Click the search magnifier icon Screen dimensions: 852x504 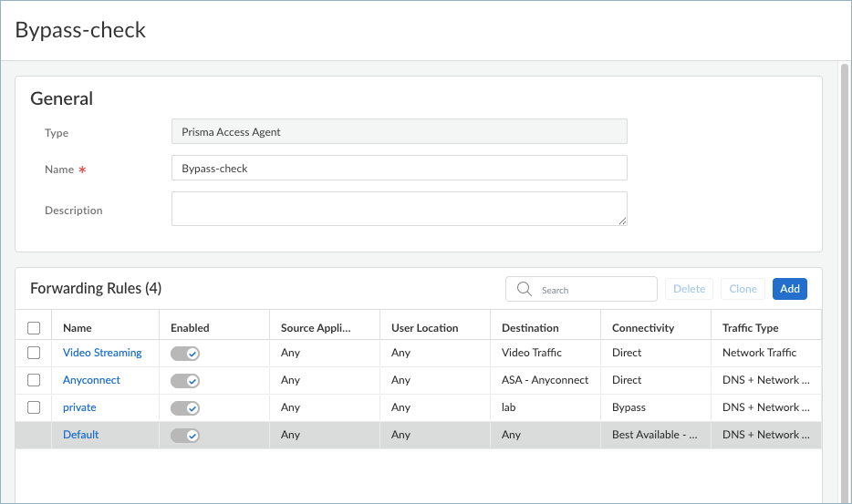tap(525, 289)
